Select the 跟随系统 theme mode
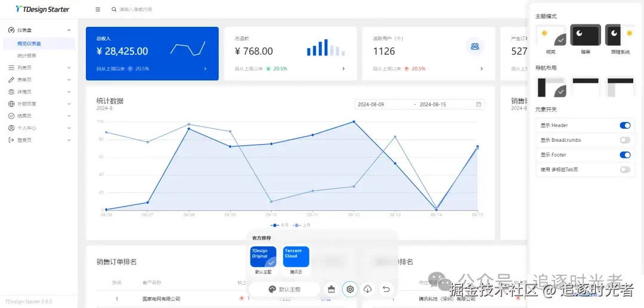 620,35
